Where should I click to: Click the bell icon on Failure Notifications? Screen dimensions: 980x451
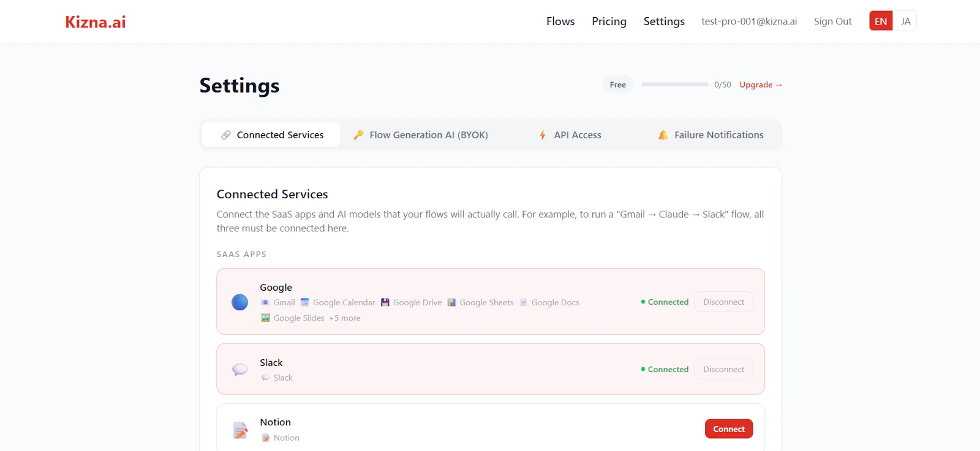[x=663, y=135]
